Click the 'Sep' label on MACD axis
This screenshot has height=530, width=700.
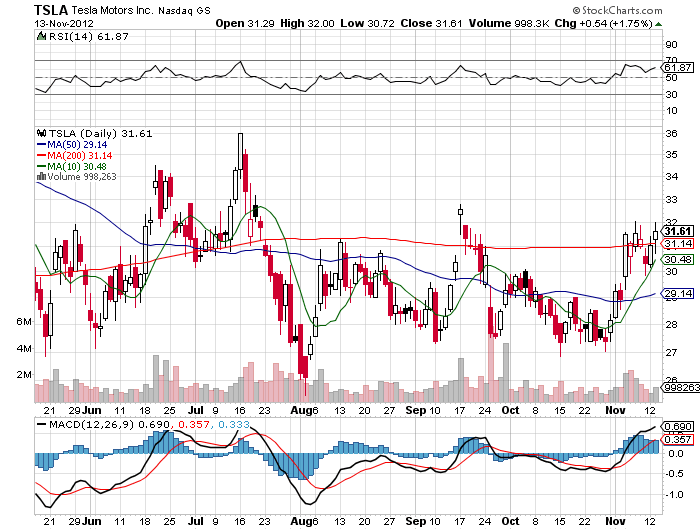tap(416, 522)
